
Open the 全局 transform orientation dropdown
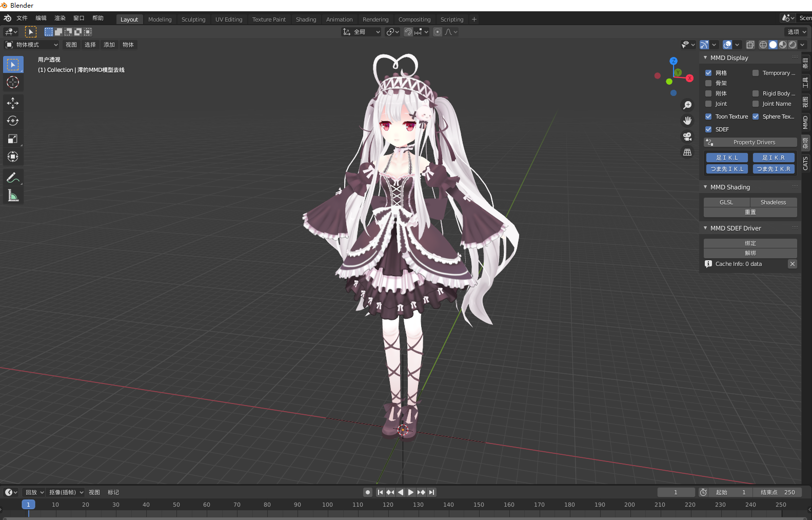[362, 32]
